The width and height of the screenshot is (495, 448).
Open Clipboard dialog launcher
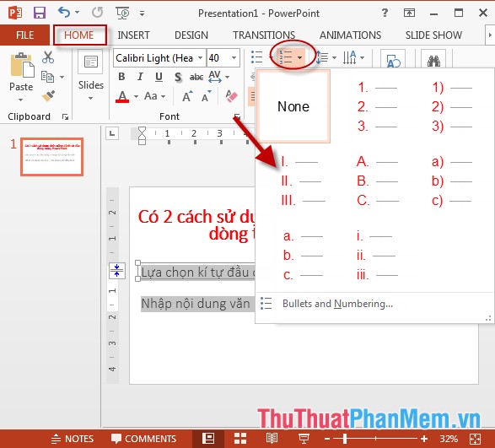(65, 117)
